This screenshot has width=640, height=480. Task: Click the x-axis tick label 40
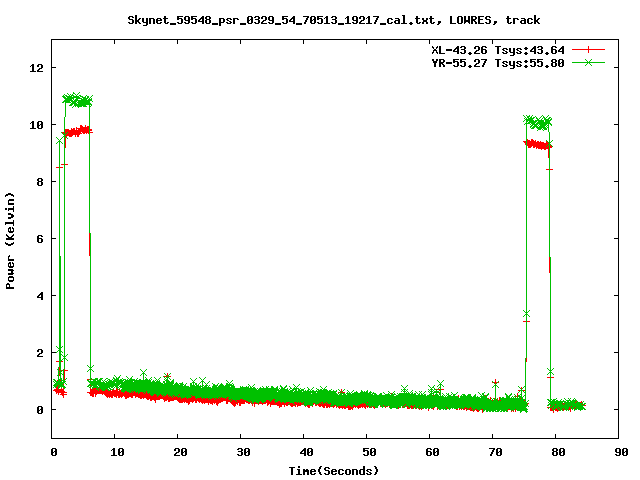(306, 452)
